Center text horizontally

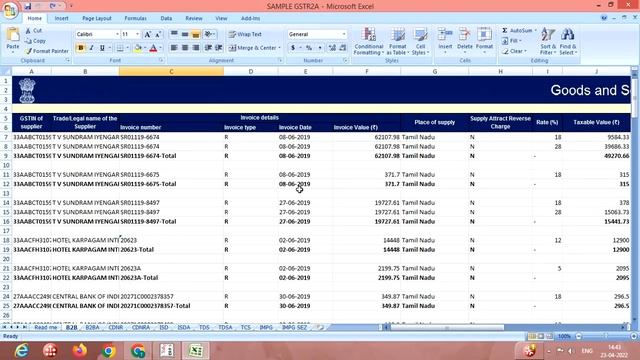tap(185, 48)
